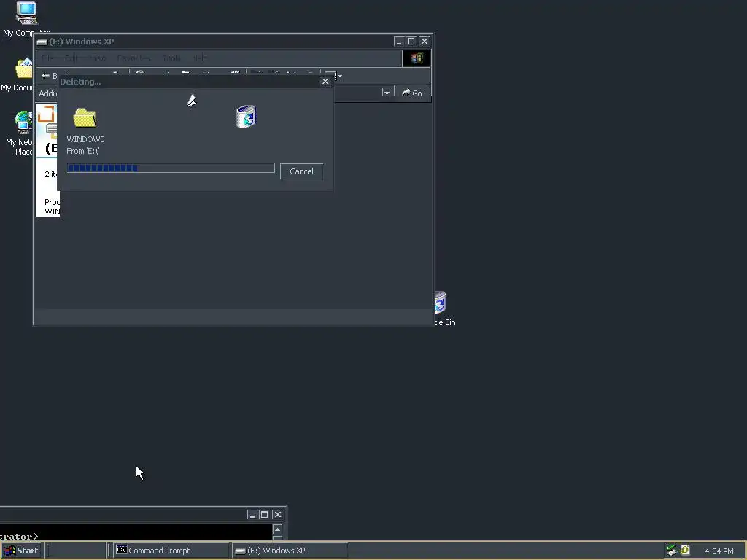Click the yellow system tray icon beside the clock

tap(685, 550)
